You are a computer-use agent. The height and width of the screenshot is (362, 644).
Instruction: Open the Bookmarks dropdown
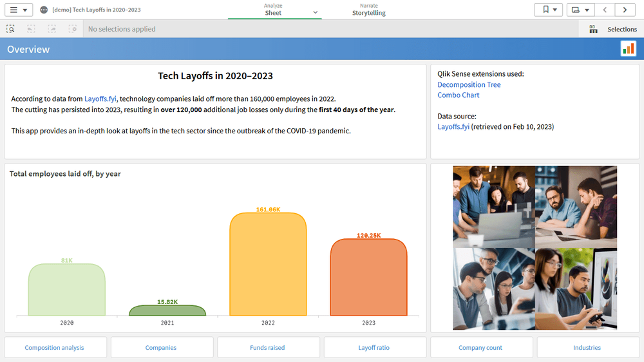click(x=548, y=10)
